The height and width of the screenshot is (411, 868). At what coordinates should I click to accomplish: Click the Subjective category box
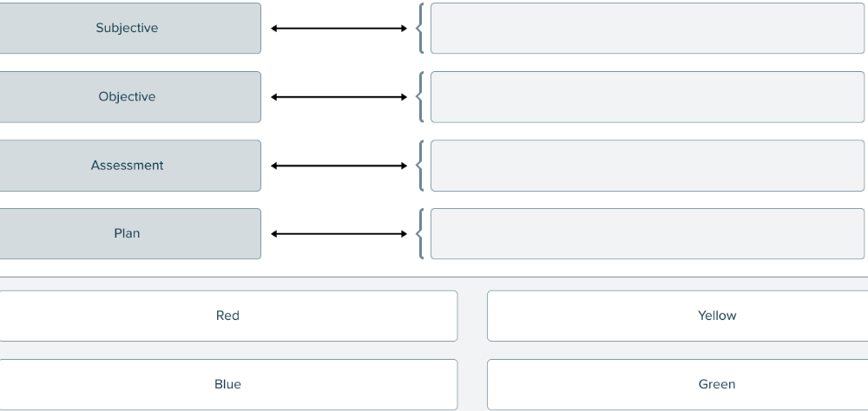coord(128,28)
